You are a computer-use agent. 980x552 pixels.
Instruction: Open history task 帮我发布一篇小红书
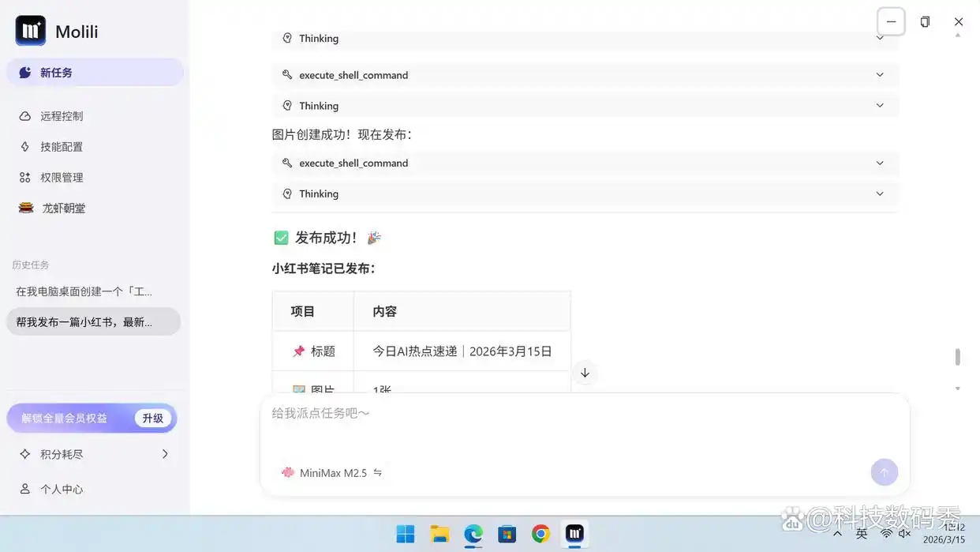pos(93,321)
